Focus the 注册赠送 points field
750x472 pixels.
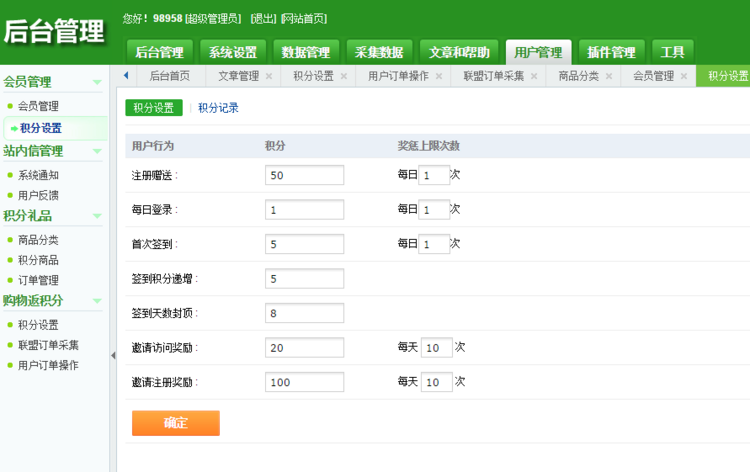[304, 175]
